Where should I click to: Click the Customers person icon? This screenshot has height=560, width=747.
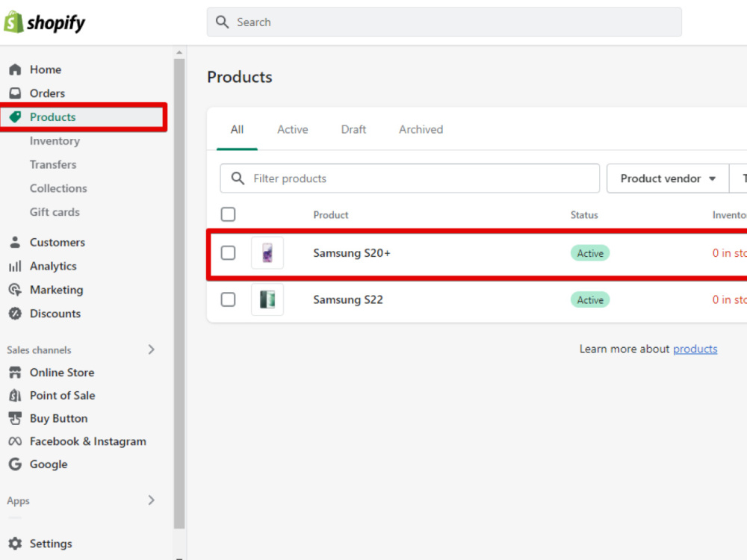click(x=15, y=242)
